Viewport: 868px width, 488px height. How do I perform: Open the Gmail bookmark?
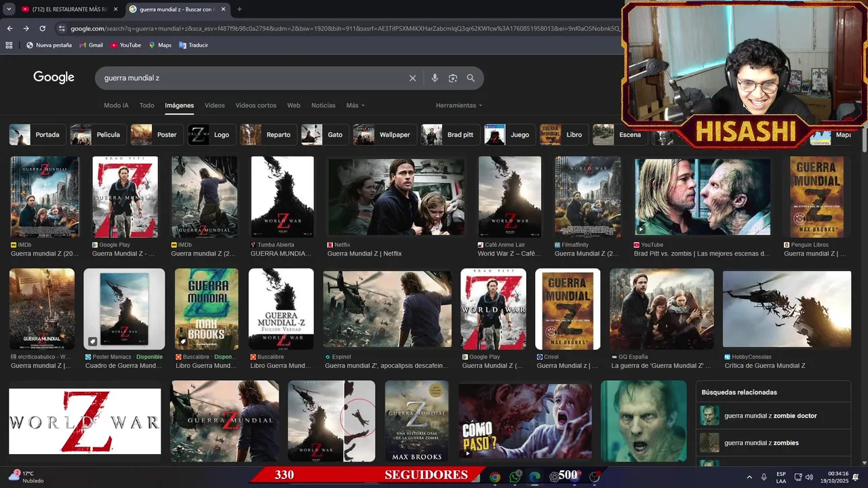coord(91,45)
